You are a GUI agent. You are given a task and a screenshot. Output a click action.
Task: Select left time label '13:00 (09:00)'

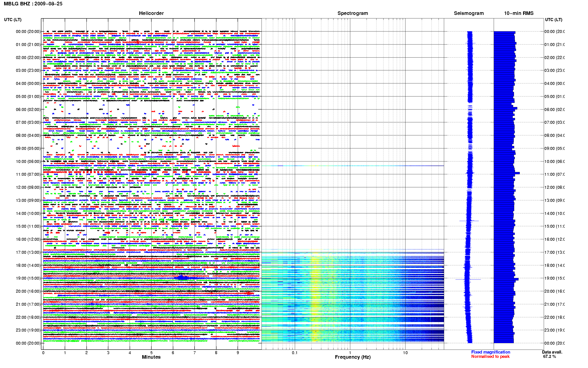28,200
